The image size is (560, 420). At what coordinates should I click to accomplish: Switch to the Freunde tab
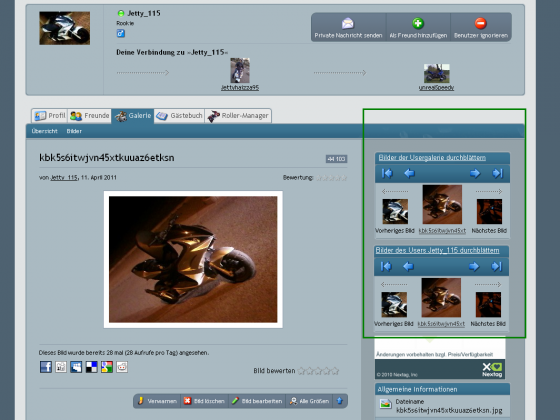tap(90, 116)
